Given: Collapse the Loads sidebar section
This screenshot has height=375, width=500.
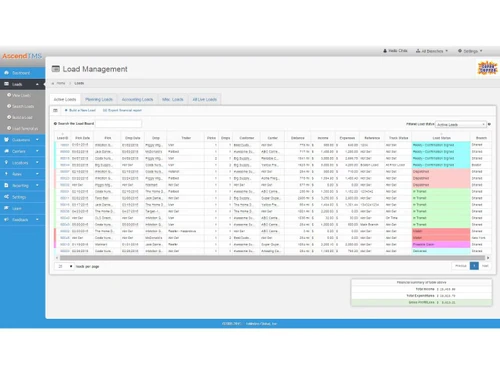Looking at the screenshot, I should coord(22,84).
